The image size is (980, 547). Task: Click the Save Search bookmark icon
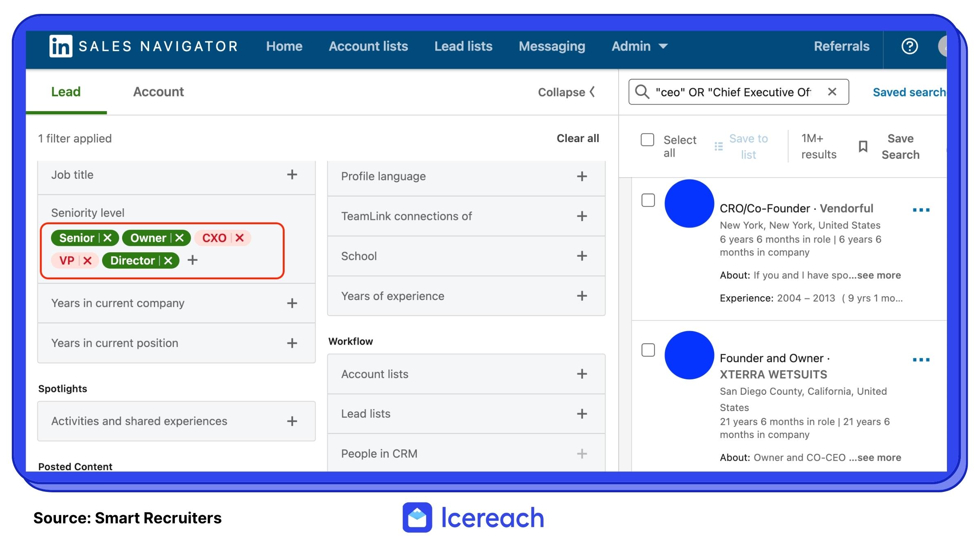pyautogui.click(x=863, y=147)
